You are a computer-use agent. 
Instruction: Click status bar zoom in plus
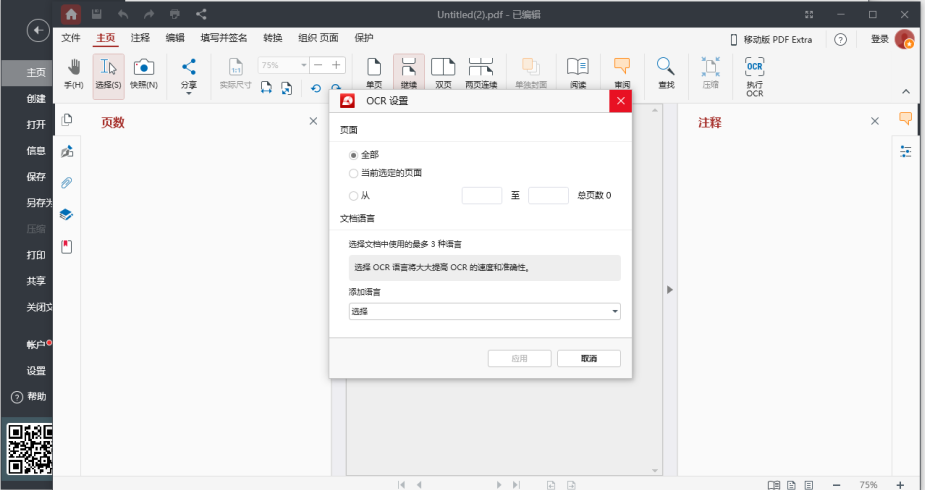click(x=900, y=485)
